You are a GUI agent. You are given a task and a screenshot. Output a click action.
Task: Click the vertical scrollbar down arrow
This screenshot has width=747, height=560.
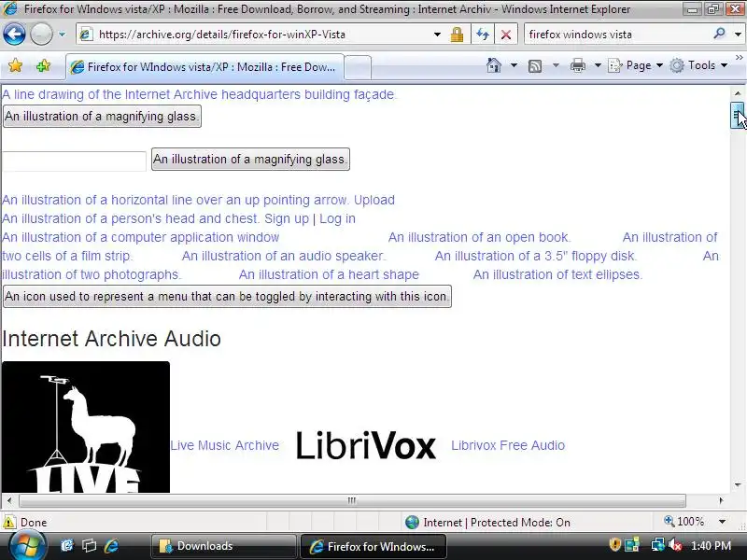coord(738,484)
